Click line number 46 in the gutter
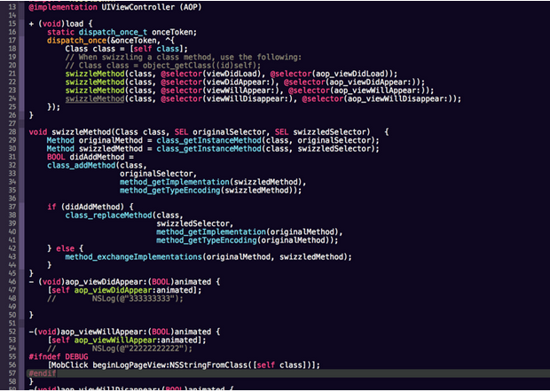This screenshot has width=550, height=392. click(x=12, y=282)
